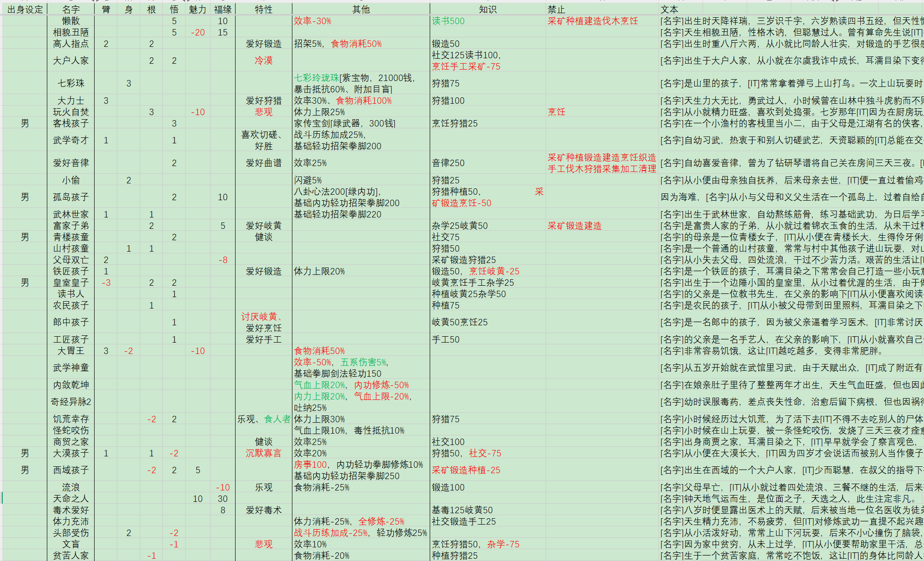
Task: Select the 烹饪 forbidden cell for 玩火自焚
Action: [x=557, y=112]
